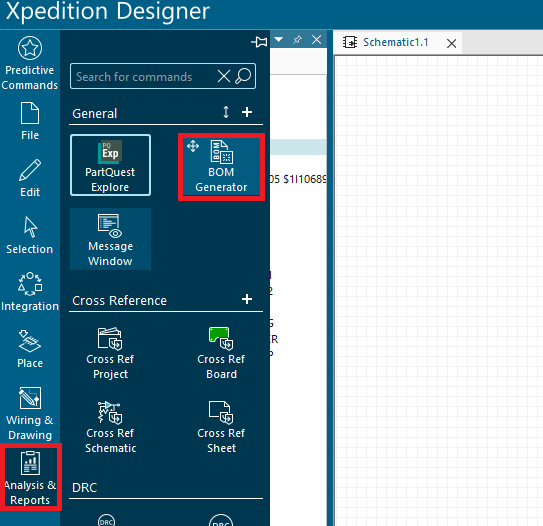Clear the command search field
The width and height of the screenshot is (543, 526).
coord(224,76)
